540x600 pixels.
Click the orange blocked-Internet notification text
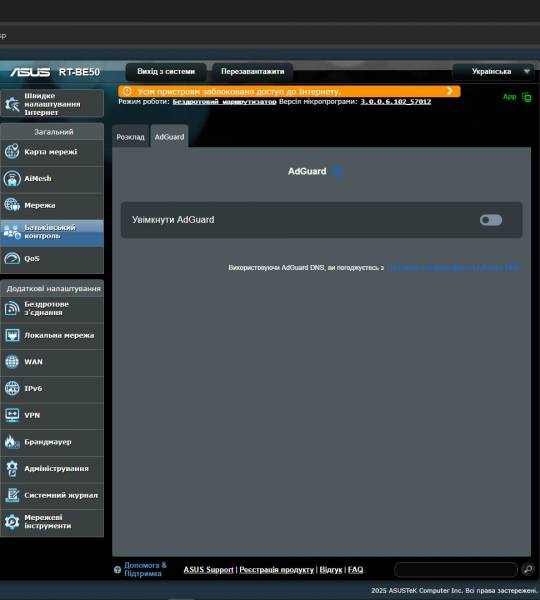tap(239, 91)
